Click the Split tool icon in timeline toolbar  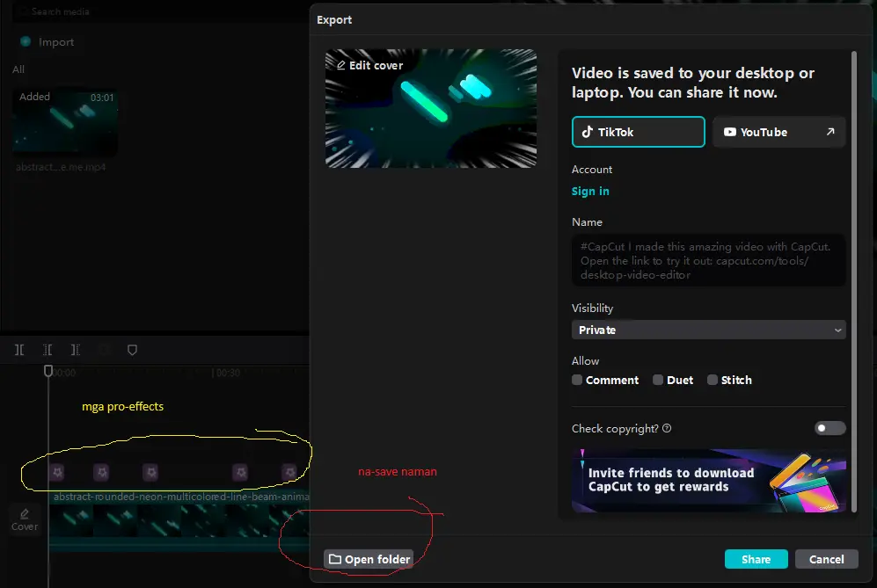pyautogui.click(x=19, y=350)
